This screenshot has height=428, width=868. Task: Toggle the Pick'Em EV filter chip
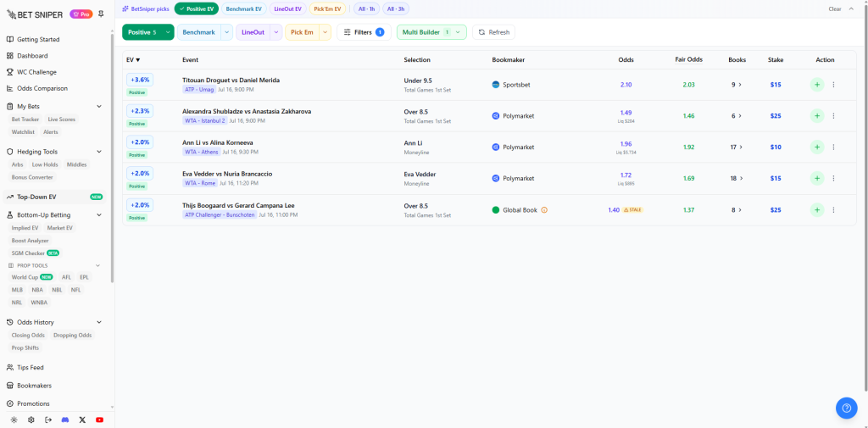pyautogui.click(x=327, y=8)
